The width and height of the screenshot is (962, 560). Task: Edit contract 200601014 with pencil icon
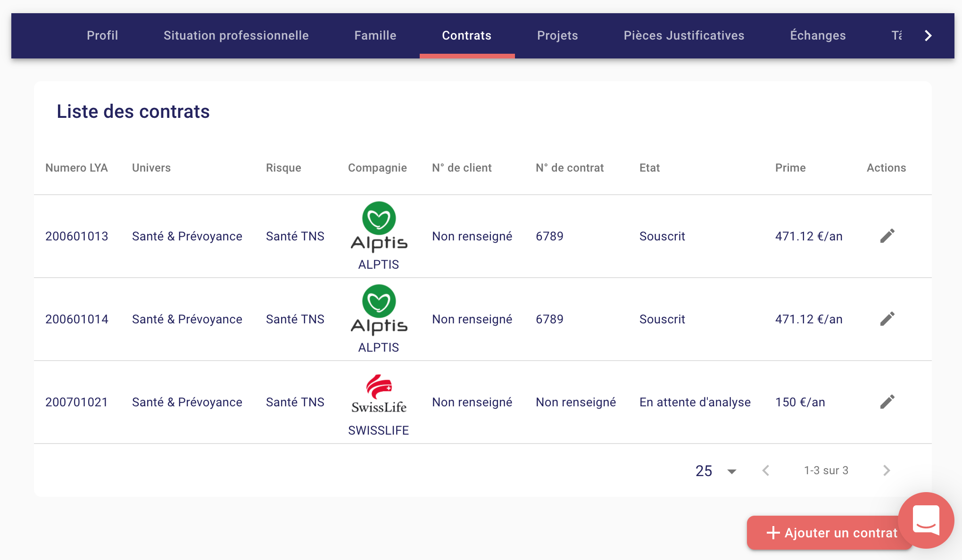click(887, 319)
